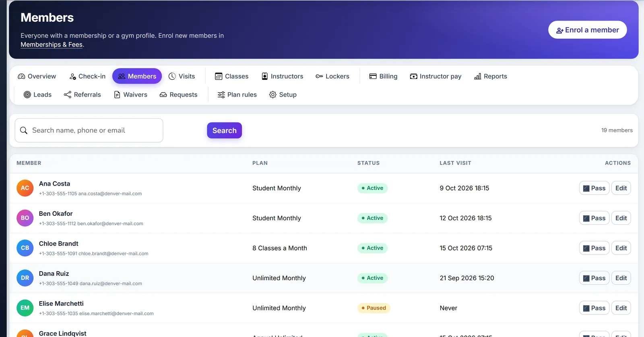The image size is (644, 337).
Task: Edit Dana Ruiz's member record
Action: tap(621, 278)
